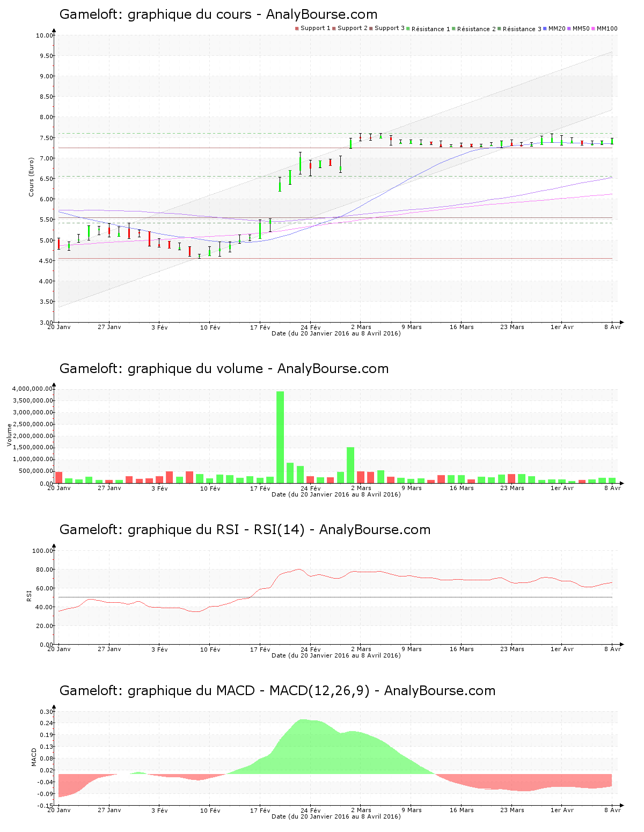
Task: Click '24 Fév' on the price chart axis
Action: coord(311,327)
